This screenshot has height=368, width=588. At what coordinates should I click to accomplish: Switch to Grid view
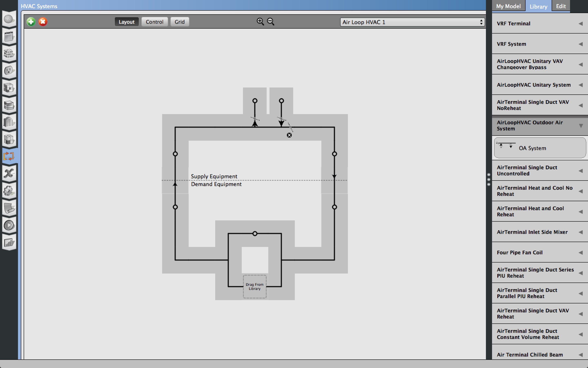[179, 22]
